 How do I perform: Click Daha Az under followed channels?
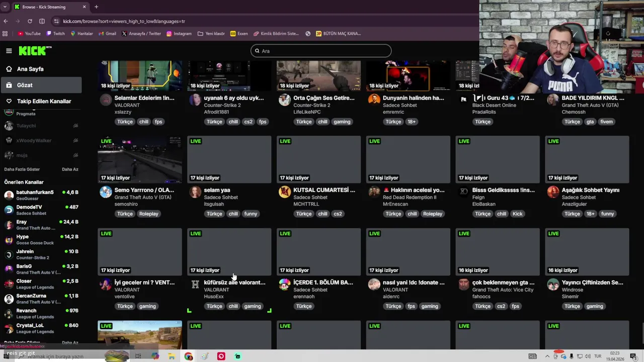tap(70, 169)
